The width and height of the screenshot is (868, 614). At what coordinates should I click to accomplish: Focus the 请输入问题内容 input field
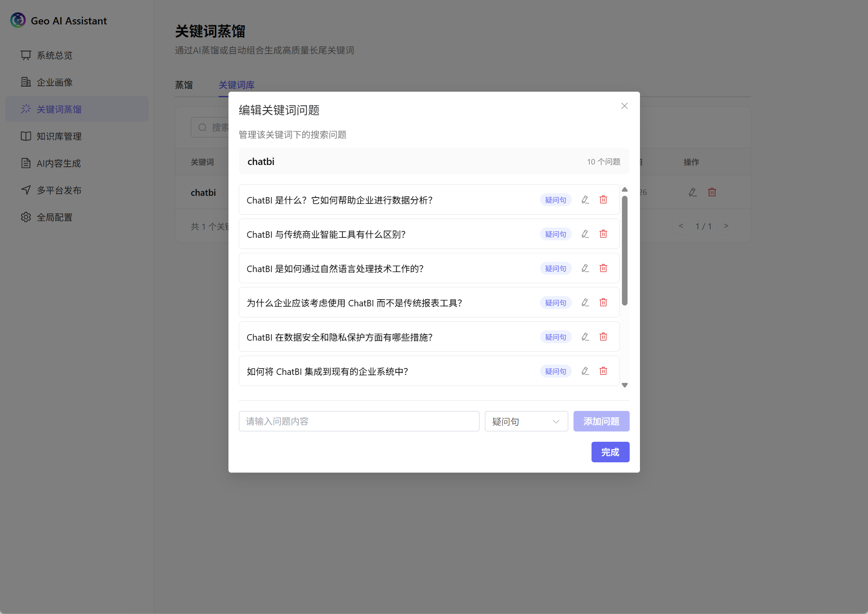(359, 421)
